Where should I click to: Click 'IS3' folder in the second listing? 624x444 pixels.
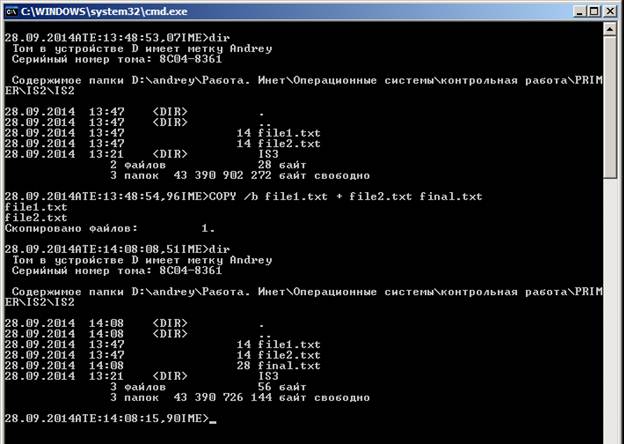(x=269, y=376)
